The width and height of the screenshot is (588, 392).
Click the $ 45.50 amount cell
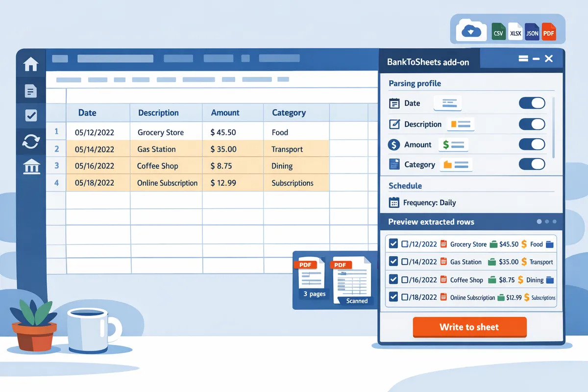tap(233, 132)
